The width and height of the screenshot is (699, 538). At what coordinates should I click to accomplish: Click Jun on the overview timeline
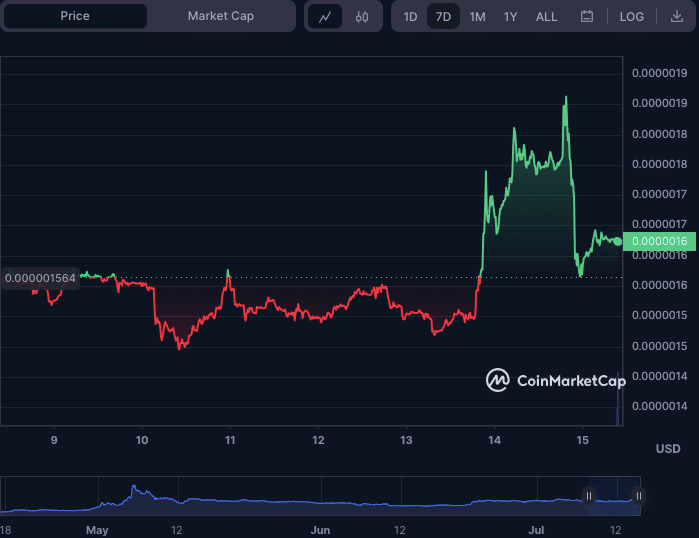tap(320, 528)
